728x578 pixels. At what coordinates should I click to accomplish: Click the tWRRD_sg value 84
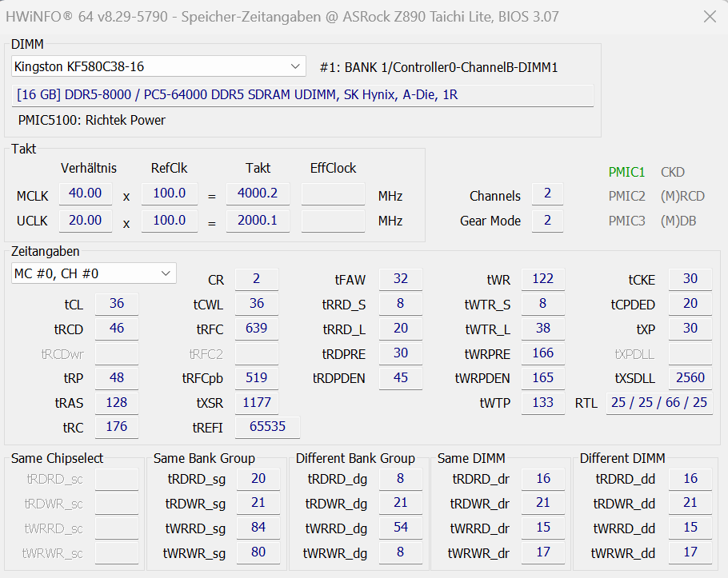tap(258, 528)
